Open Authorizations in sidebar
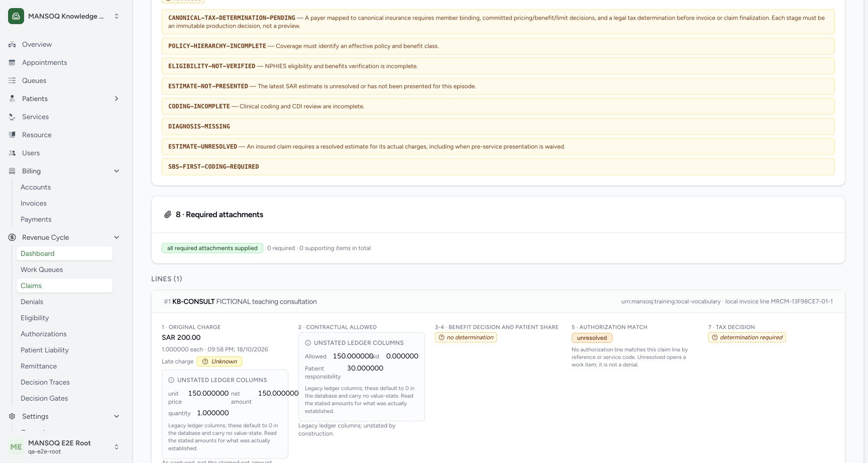Viewport: 868px width, 463px height. point(64,334)
